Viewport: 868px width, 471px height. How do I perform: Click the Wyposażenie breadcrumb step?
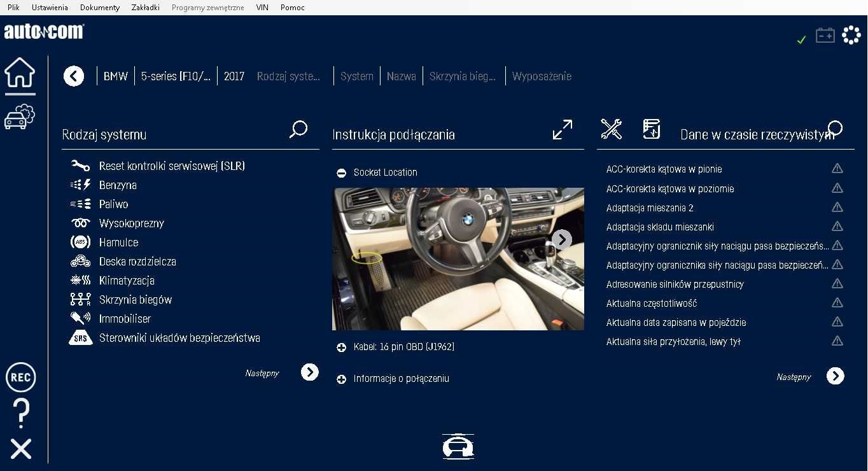tap(542, 76)
